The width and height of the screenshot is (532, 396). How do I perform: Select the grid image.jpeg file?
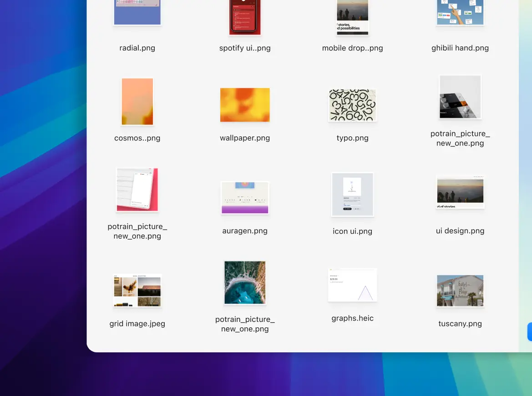pos(137,291)
